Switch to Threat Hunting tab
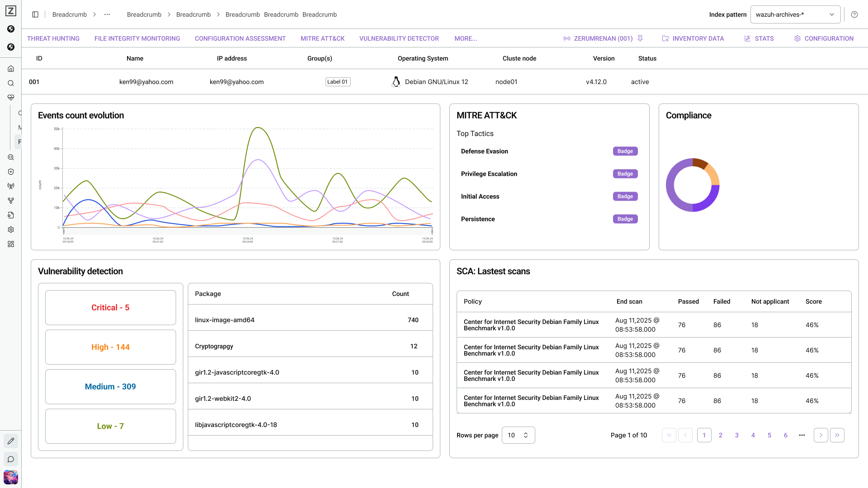The width and height of the screenshot is (868, 488). pos(53,38)
